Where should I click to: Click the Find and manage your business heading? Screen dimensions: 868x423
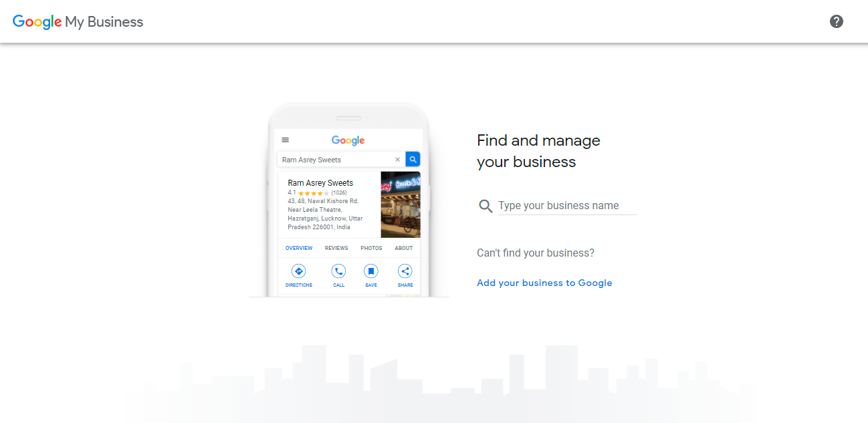[x=538, y=151]
